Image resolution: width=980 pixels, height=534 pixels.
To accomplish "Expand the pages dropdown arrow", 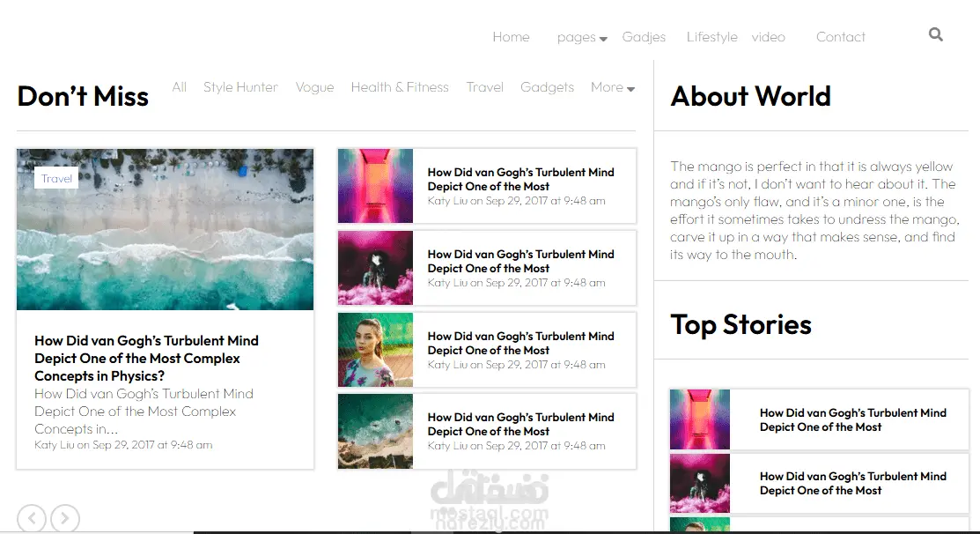I will (x=603, y=39).
